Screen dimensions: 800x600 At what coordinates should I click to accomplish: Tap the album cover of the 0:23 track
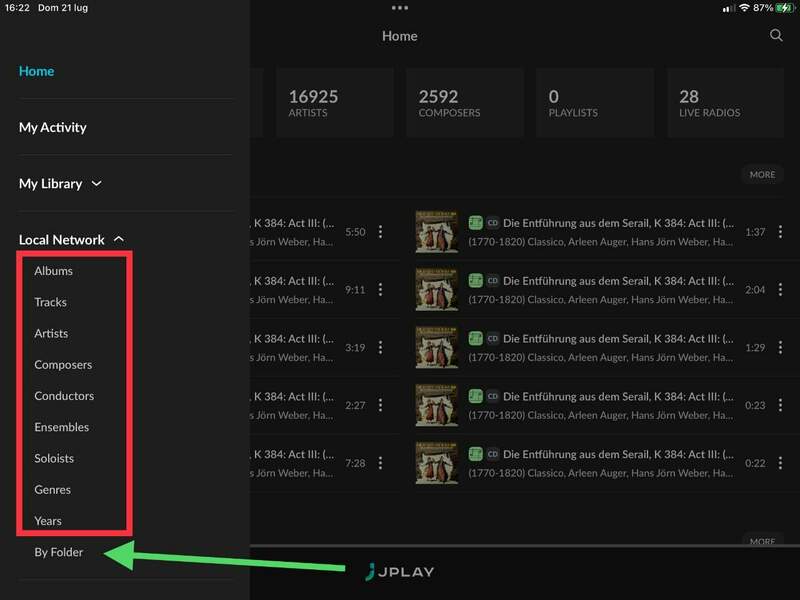436,405
